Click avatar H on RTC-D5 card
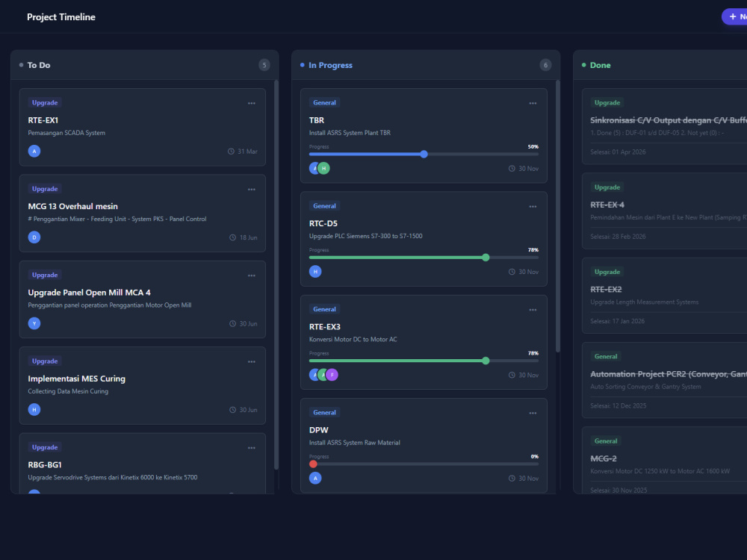 [315, 272]
